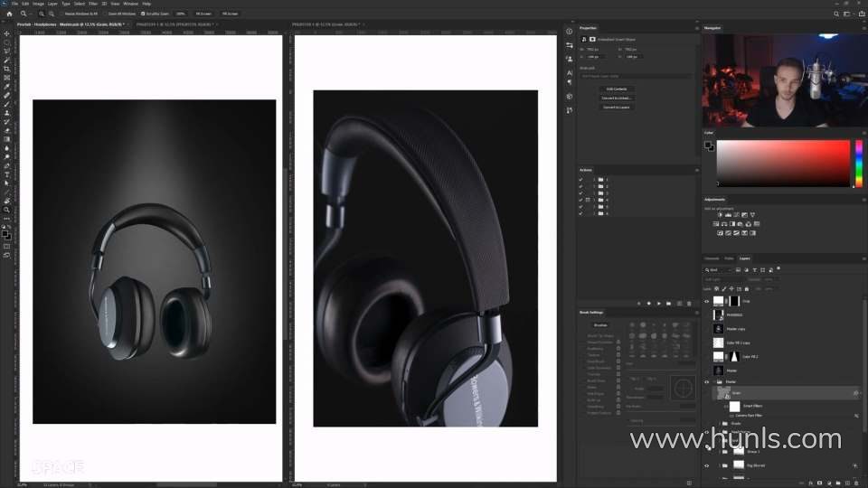Open the Character panel icon
This screenshot has height=488, width=868.
[x=570, y=72]
